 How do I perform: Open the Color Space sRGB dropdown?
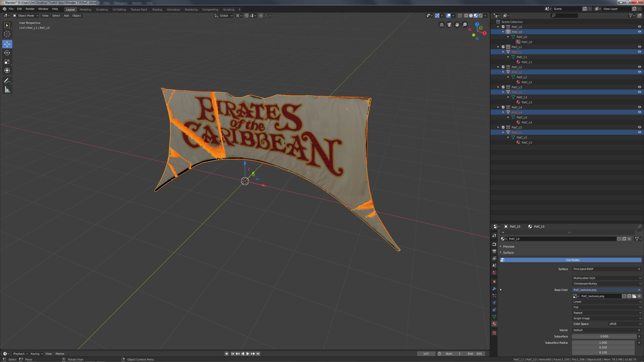pos(625,324)
